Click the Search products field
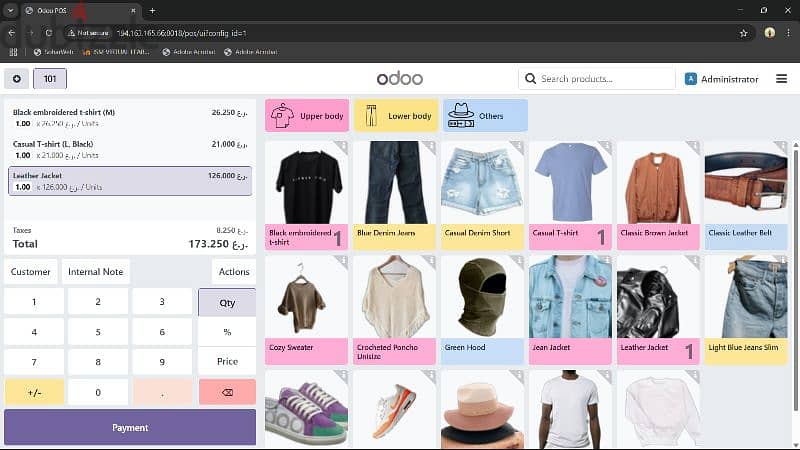This screenshot has width=800, height=450. [597, 79]
